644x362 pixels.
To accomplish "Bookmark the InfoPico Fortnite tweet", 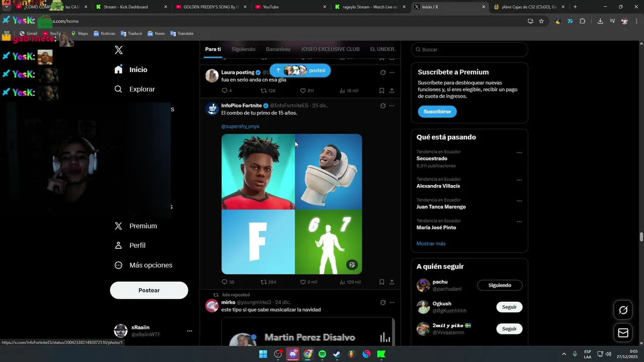I will [382, 282].
